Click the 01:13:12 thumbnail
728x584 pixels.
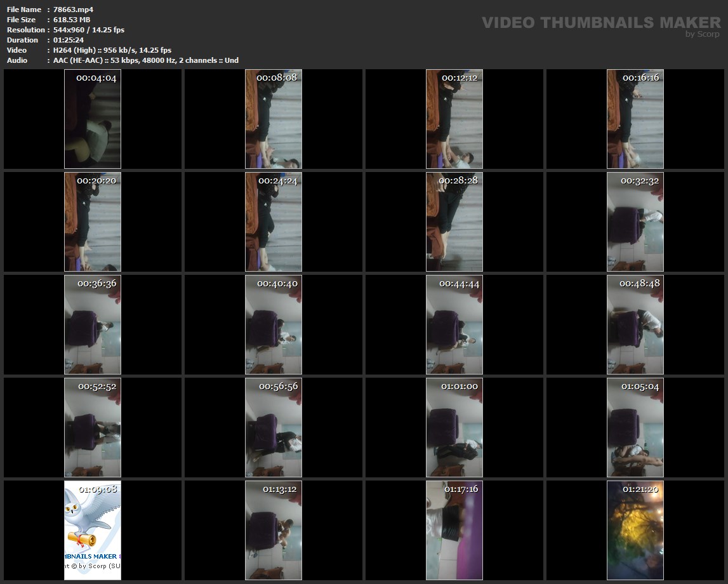(x=274, y=530)
